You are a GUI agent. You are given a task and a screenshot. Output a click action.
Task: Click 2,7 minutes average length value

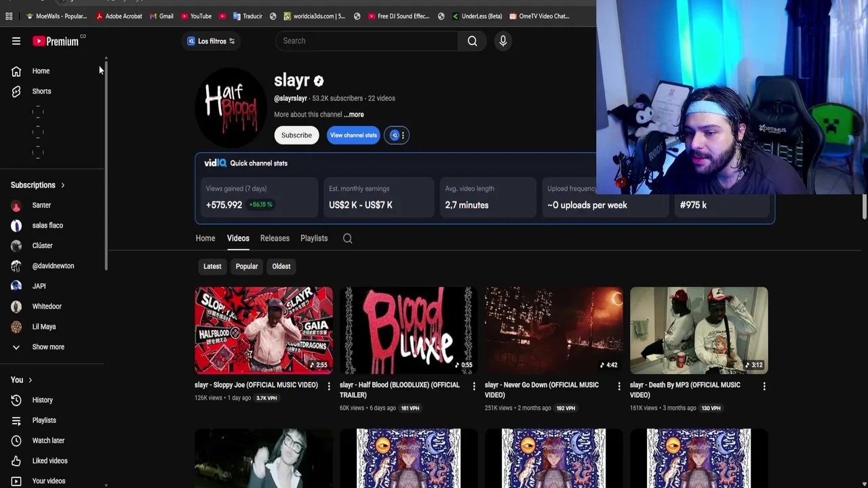(467, 205)
